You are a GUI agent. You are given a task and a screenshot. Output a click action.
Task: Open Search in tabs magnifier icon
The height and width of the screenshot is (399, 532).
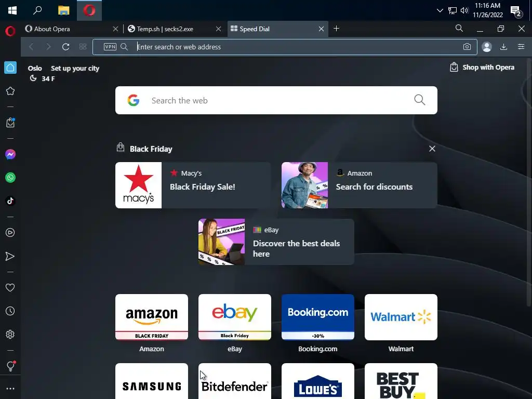[459, 29]
